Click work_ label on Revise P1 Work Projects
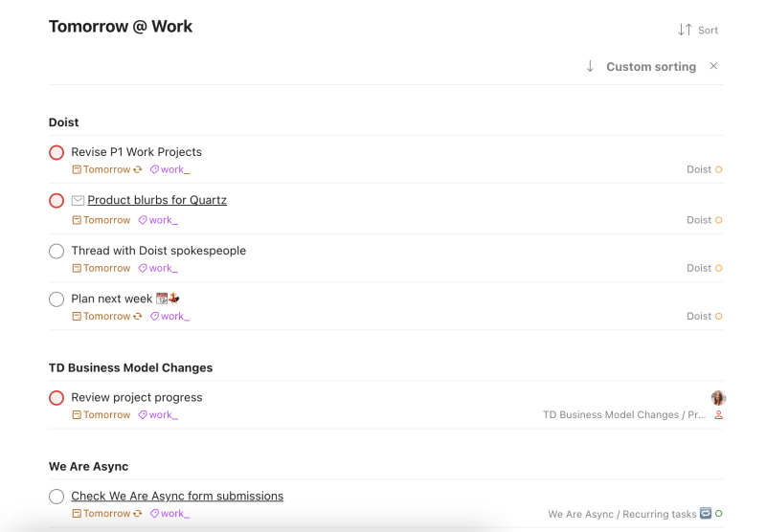766x532 pixels. 170,169
